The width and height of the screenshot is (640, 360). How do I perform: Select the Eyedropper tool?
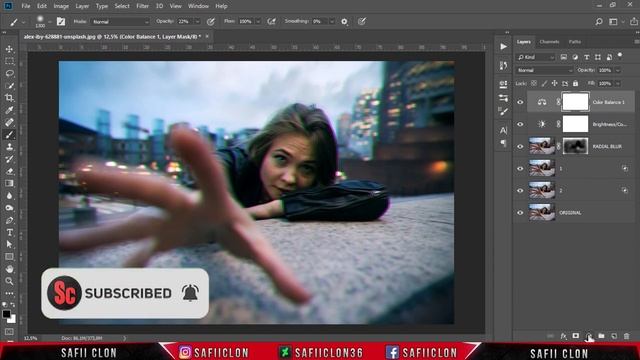[9, 110]
